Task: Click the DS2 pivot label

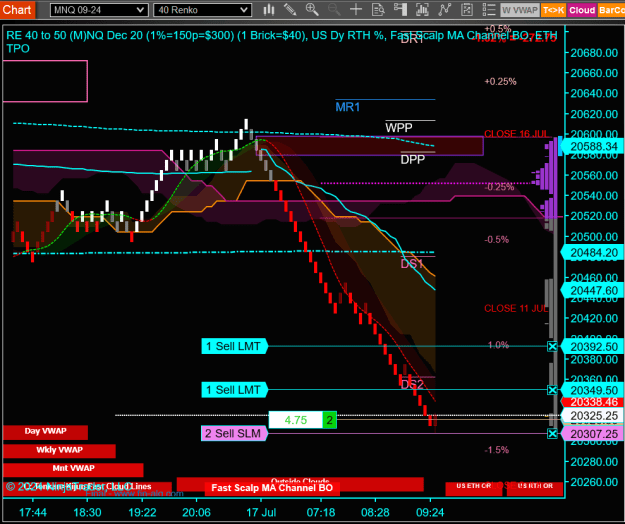Action: [x=412, y=385]
